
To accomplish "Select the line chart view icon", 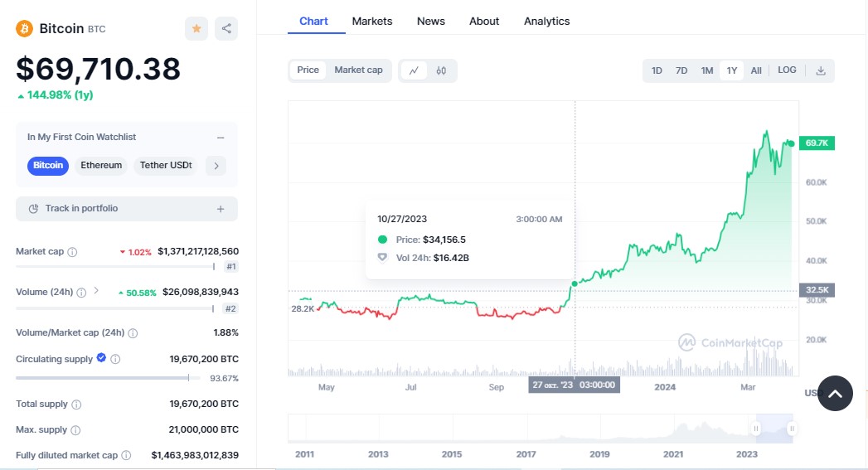I will click(x=414, y=70).
